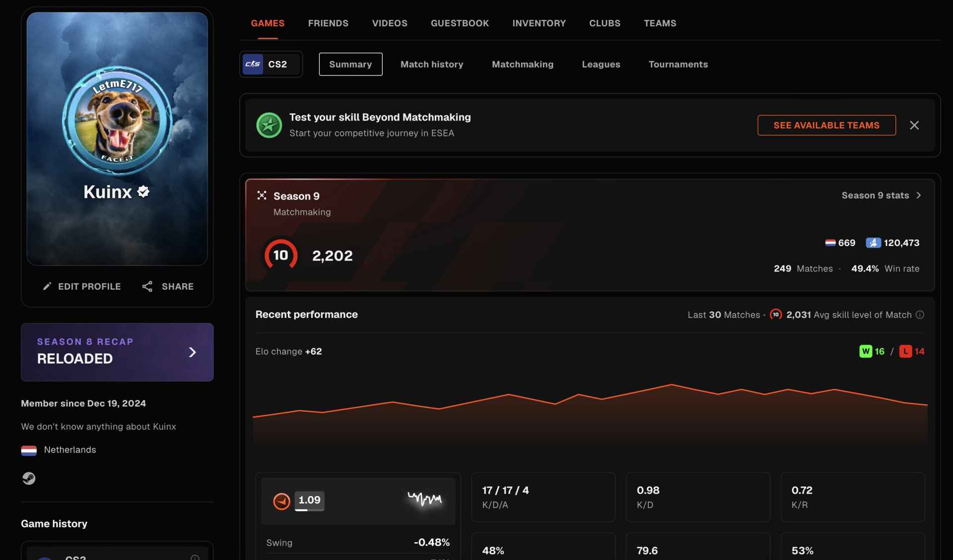
Task: Click the share icon
Action: coord(147,286)
